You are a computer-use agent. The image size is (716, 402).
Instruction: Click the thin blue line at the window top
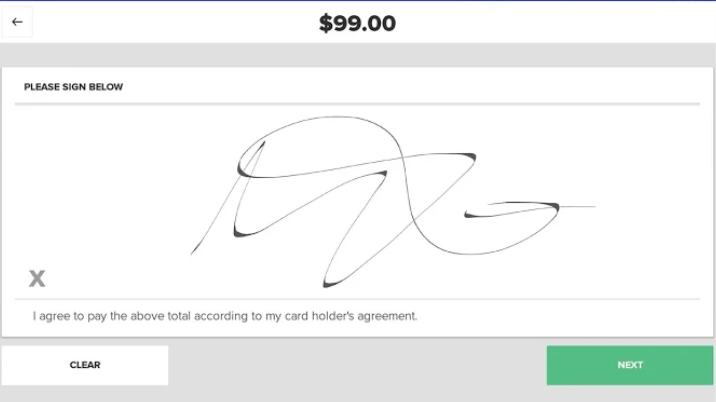357,1
